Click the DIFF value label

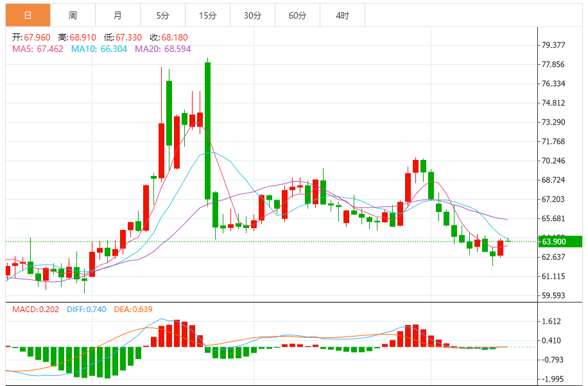[x=87, y=310]
